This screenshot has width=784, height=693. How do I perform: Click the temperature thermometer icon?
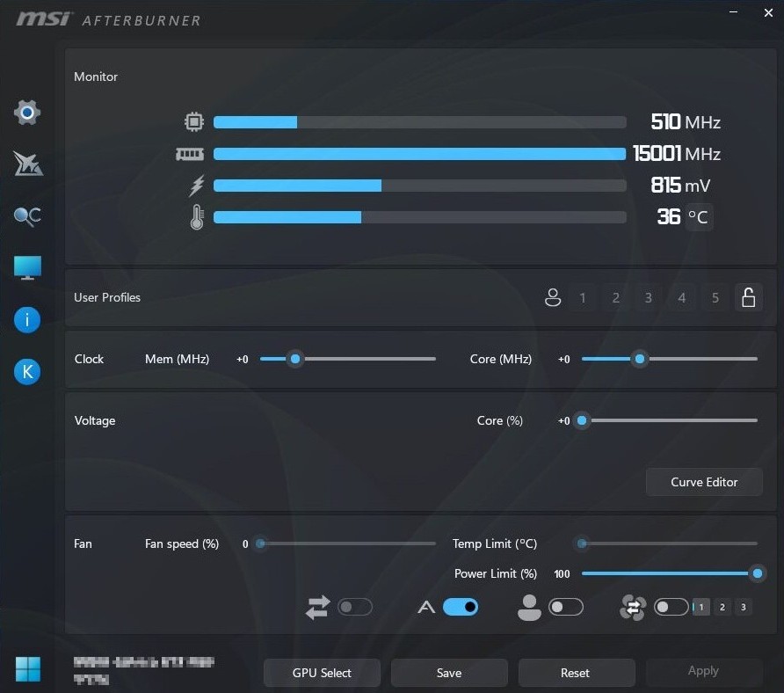tap(197, 216)
